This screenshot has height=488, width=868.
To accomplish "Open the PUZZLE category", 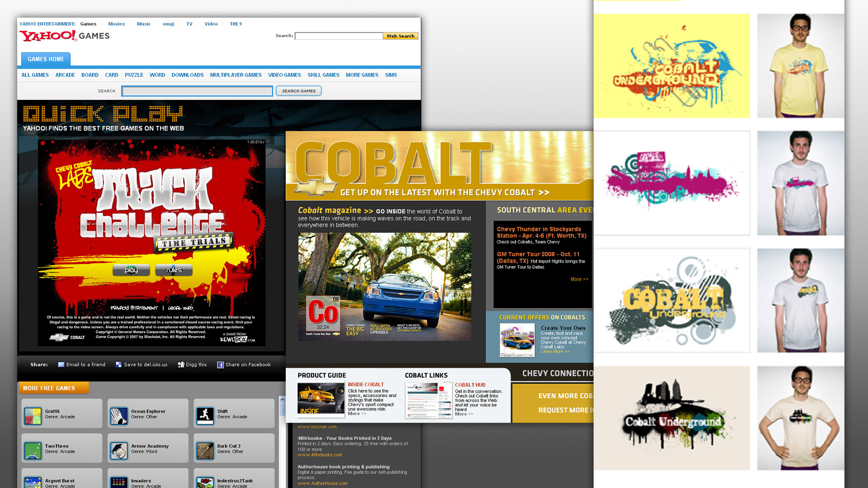I will pyautogui.click(x=134, y=75).
